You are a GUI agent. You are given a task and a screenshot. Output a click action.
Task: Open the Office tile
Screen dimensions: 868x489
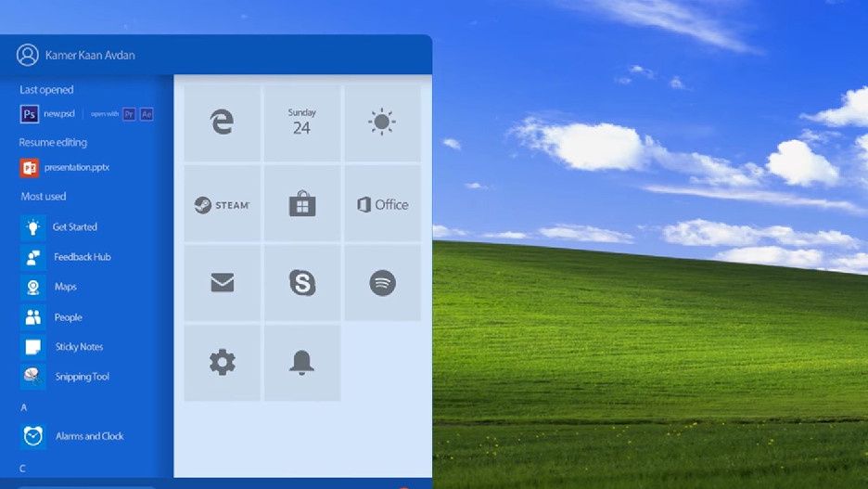[382, 204]
